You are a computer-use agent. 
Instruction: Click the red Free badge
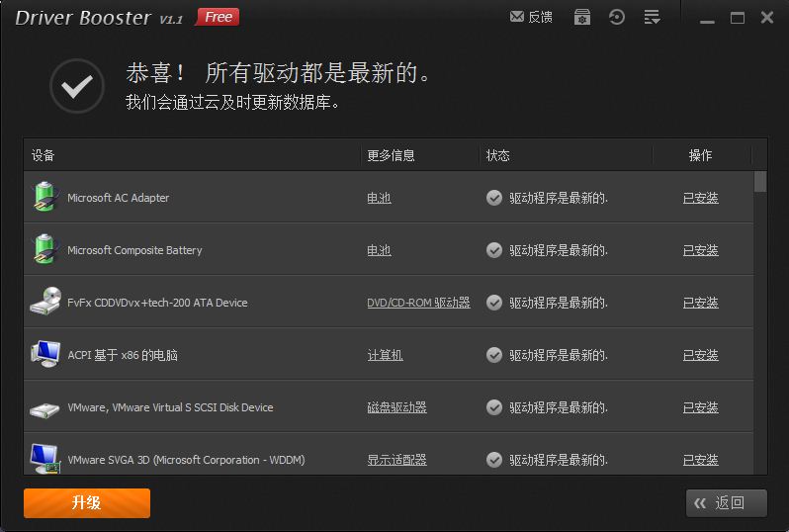point(218,17)
